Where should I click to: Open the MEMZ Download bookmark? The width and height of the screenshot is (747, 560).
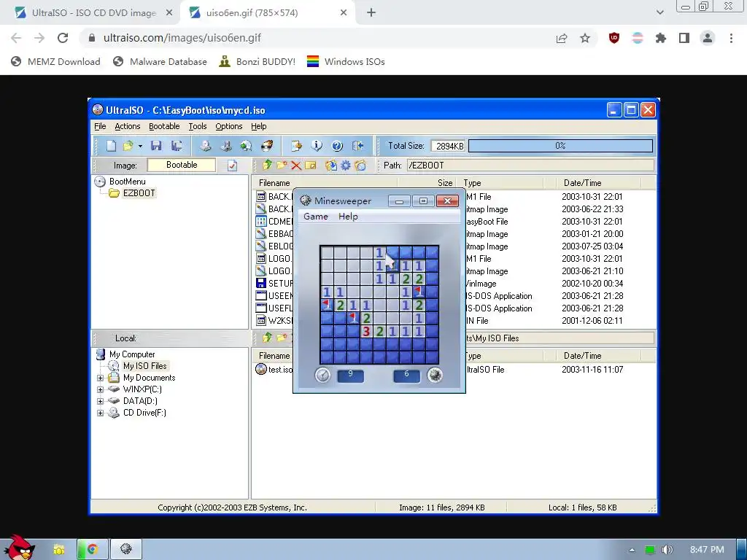click(55, 61)
